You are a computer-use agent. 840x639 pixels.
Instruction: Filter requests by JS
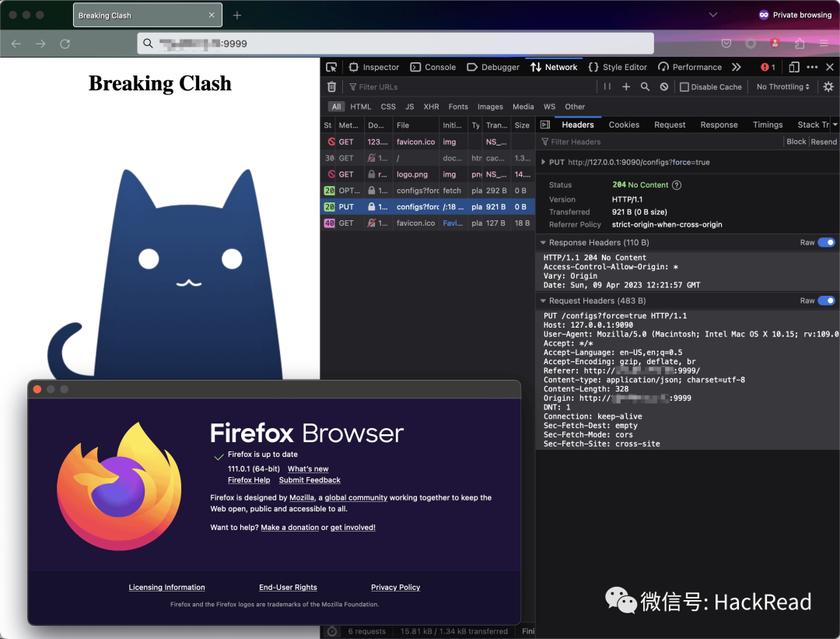pos(410,107)
